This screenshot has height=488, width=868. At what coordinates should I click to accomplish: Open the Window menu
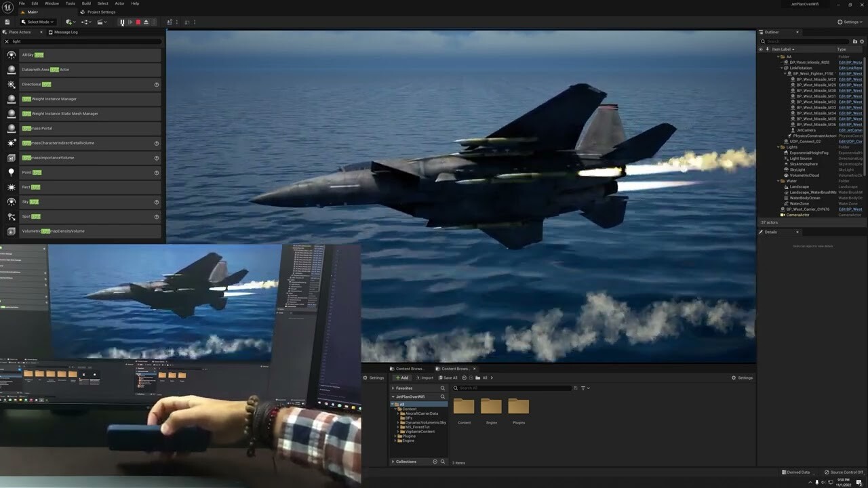52,3
